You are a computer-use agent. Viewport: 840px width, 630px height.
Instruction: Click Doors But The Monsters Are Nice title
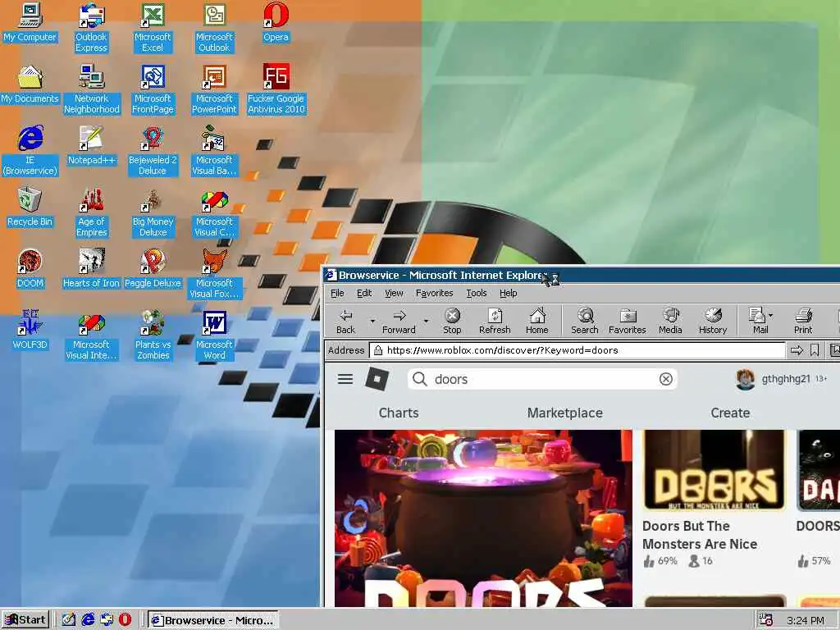(700, 535)
